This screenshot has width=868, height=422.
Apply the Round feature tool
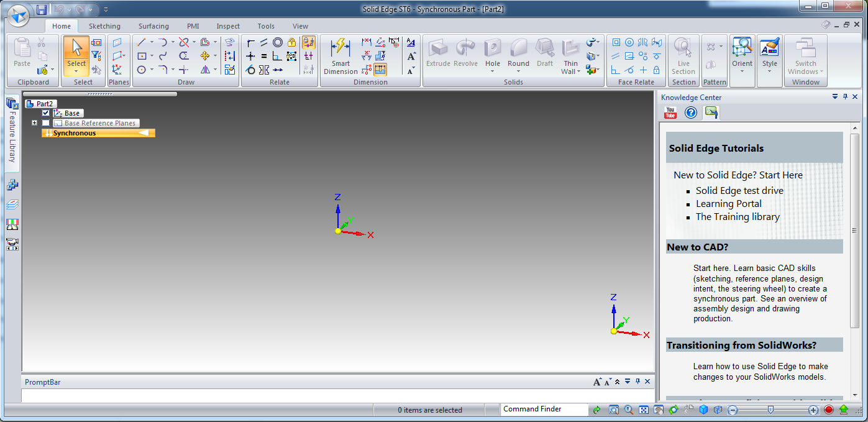pyautogui.click(x=518, y=48)
